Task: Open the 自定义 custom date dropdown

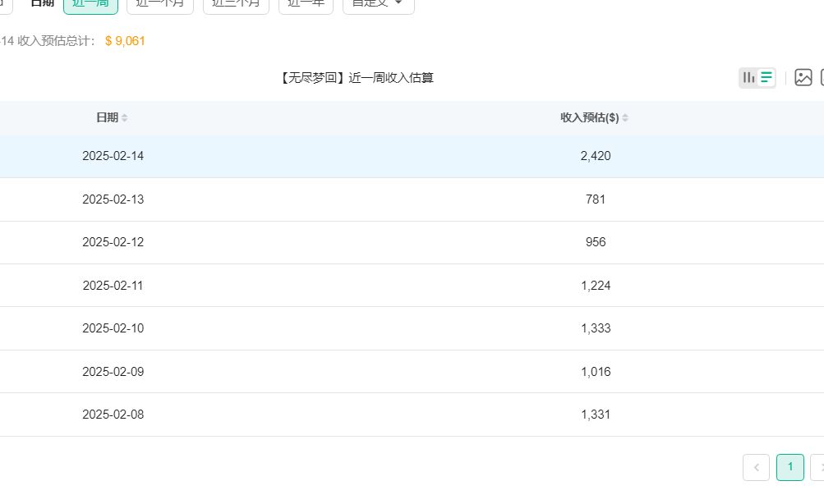Action: coord(379,4)
